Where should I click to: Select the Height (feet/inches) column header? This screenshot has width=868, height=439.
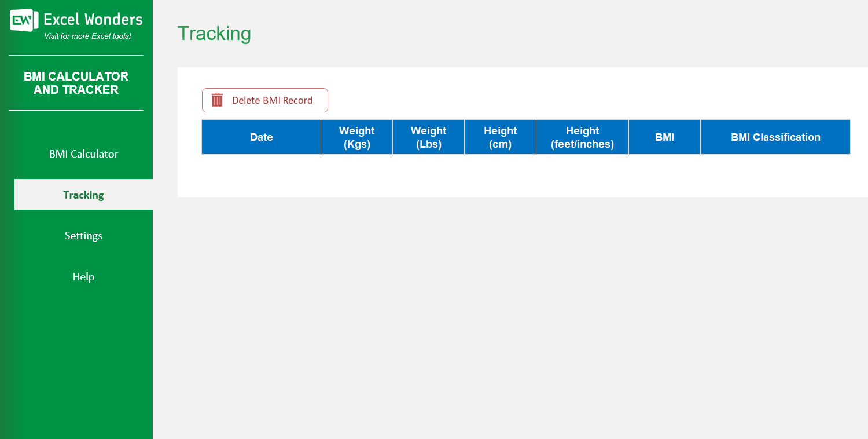[582, 137]
